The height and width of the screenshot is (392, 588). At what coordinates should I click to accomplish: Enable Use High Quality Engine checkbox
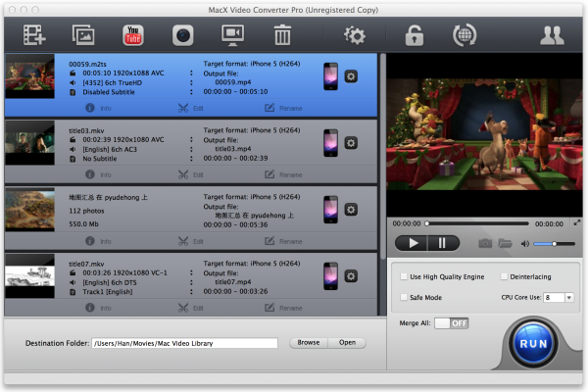tap(404, 276)
